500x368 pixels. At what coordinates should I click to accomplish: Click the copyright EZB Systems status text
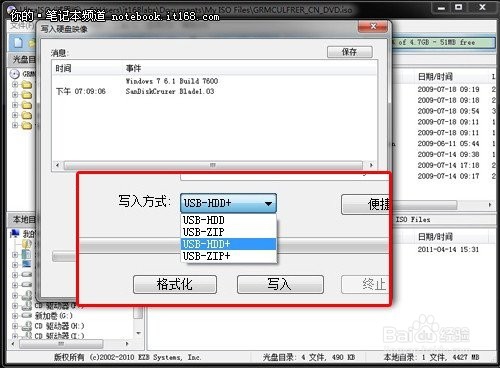[127, 357]
